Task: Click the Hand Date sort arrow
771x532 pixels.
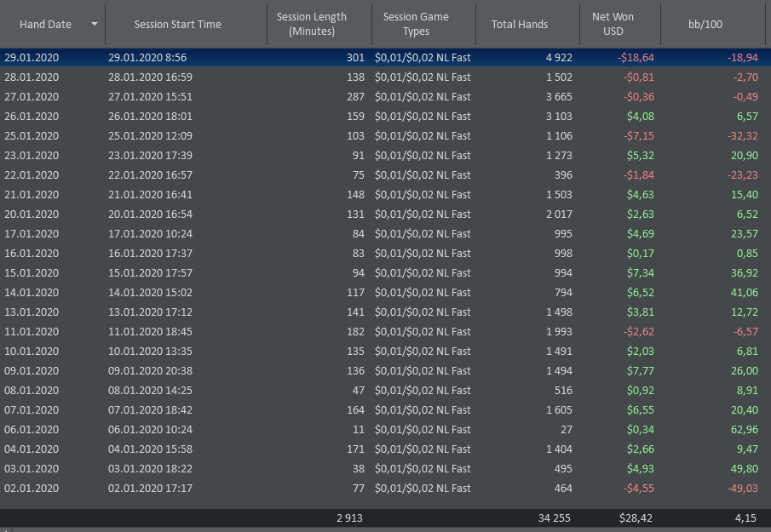Action: tap(95, 24)
